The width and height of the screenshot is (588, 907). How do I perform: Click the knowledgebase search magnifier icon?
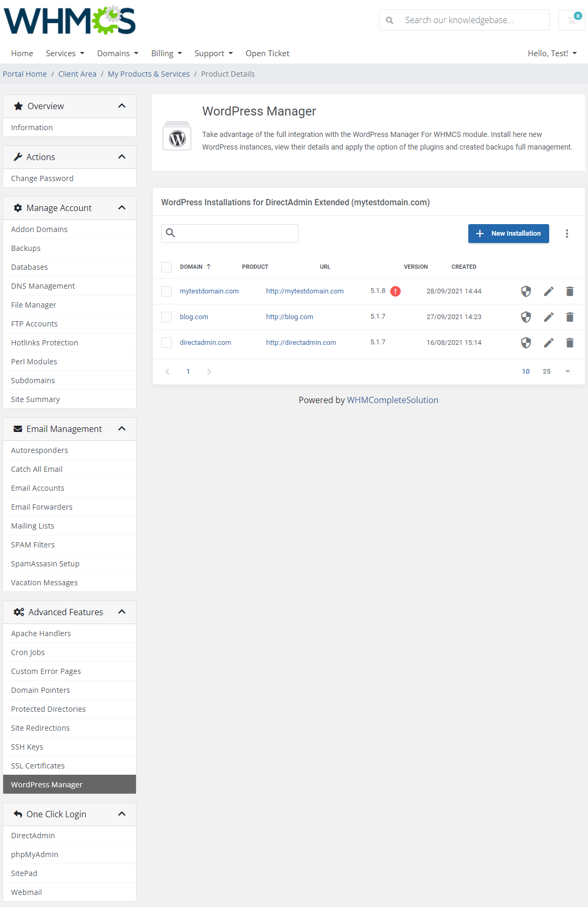tap(390, 20)
